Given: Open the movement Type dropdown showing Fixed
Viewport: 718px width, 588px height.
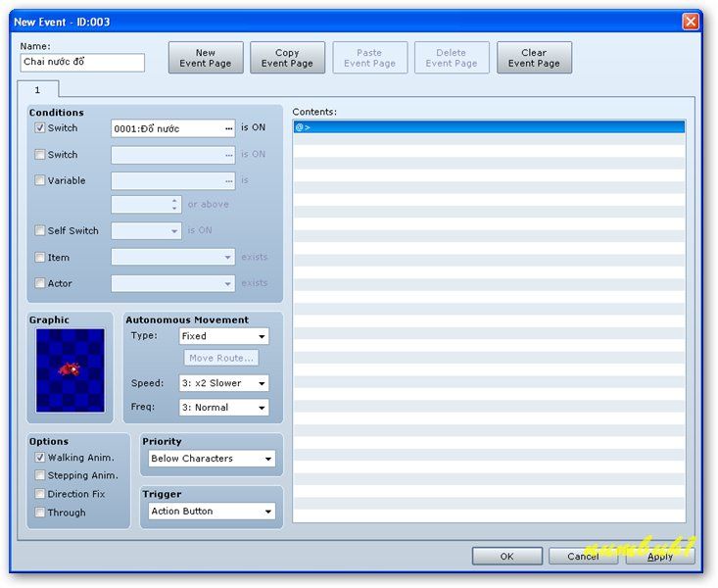Looking at the screenshot, I should pyautogui.click(x=224, y=336).
